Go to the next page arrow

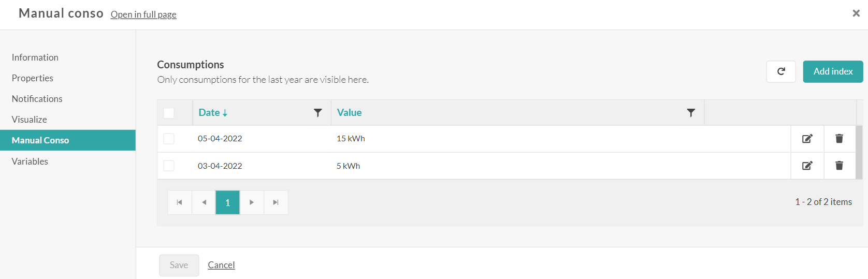click(252, 202)
